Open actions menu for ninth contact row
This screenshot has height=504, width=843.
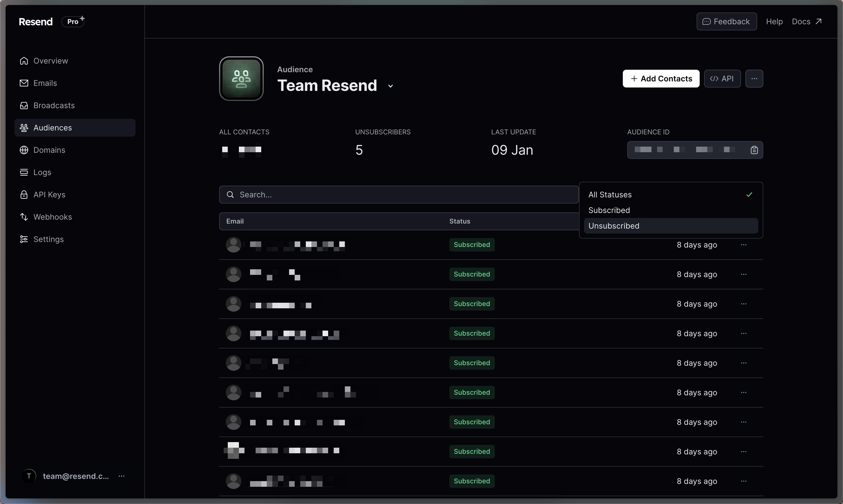pyautogui.click(x=743, y=481)
